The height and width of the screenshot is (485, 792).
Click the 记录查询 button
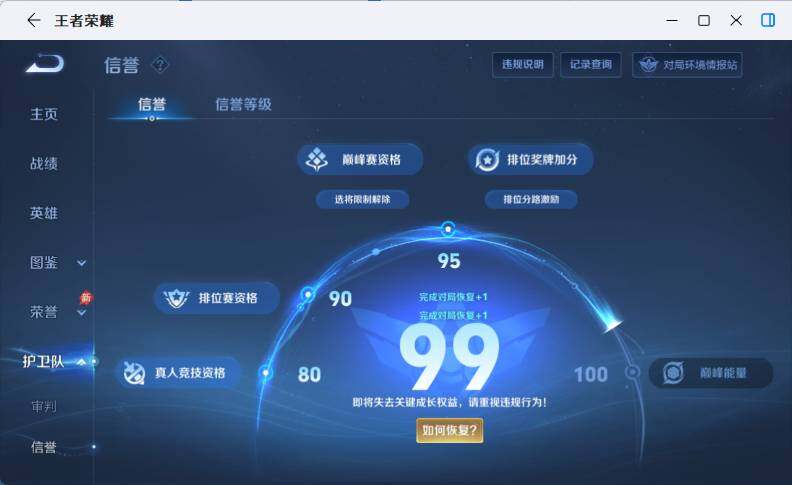click(591, 65)
